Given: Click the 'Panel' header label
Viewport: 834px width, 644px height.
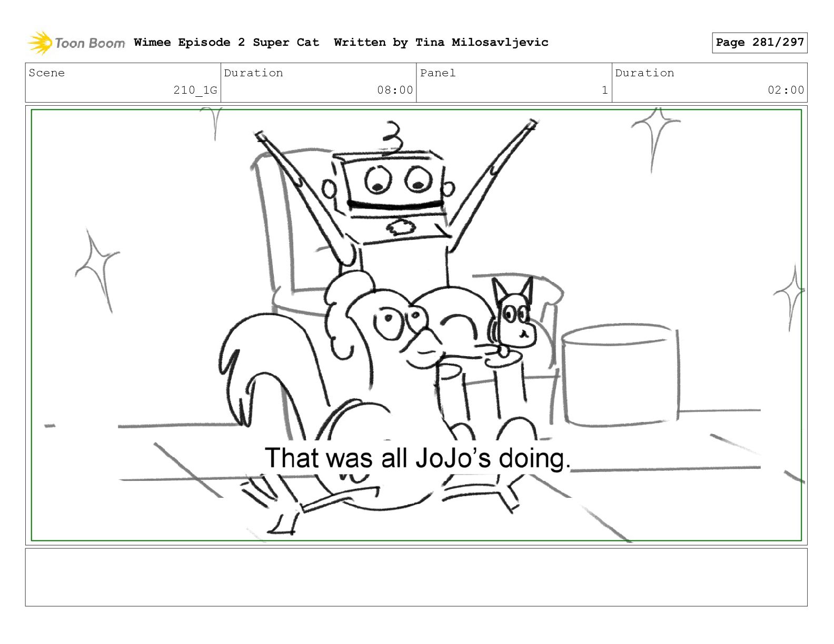Looking at the screenshot, I should 438,73.
